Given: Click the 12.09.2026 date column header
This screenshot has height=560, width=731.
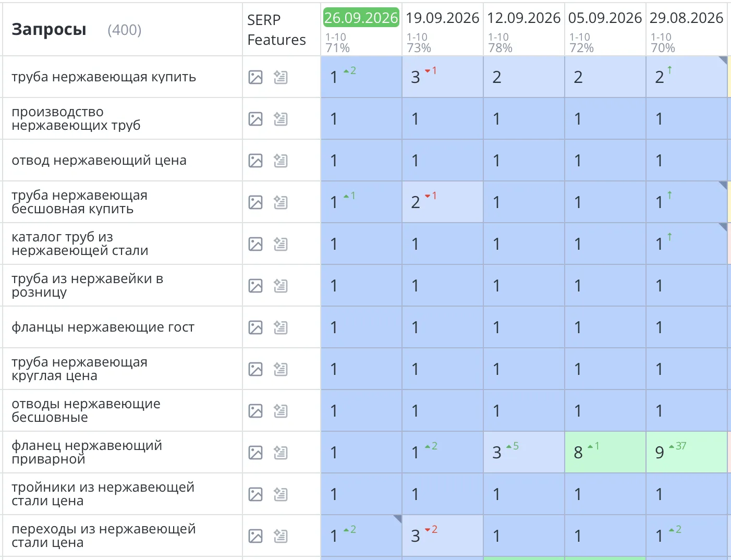Looking at the screenshot, I should 524,18.
